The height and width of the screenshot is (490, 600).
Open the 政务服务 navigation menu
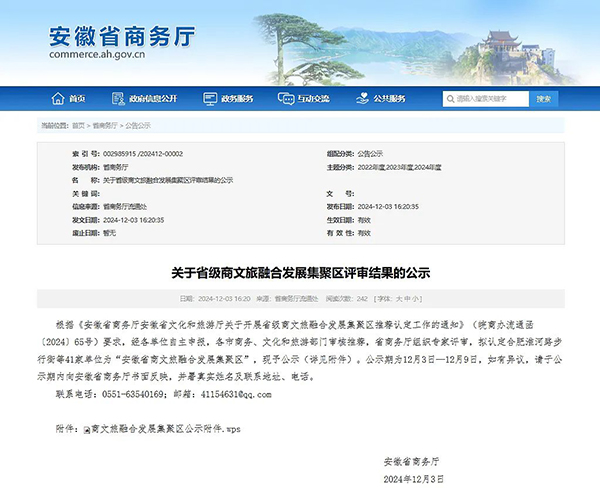(237, 99)
